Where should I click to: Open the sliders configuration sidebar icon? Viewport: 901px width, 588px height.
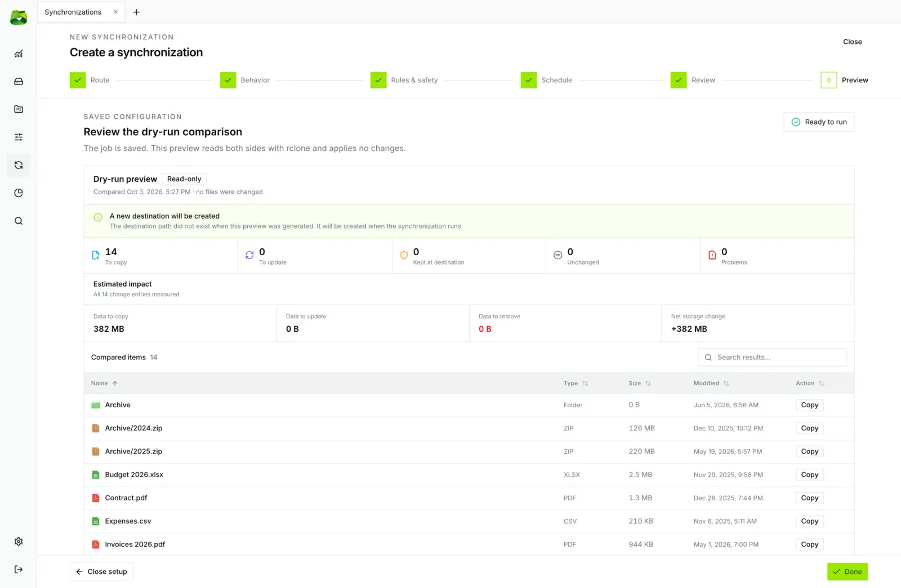pos(19,137)
